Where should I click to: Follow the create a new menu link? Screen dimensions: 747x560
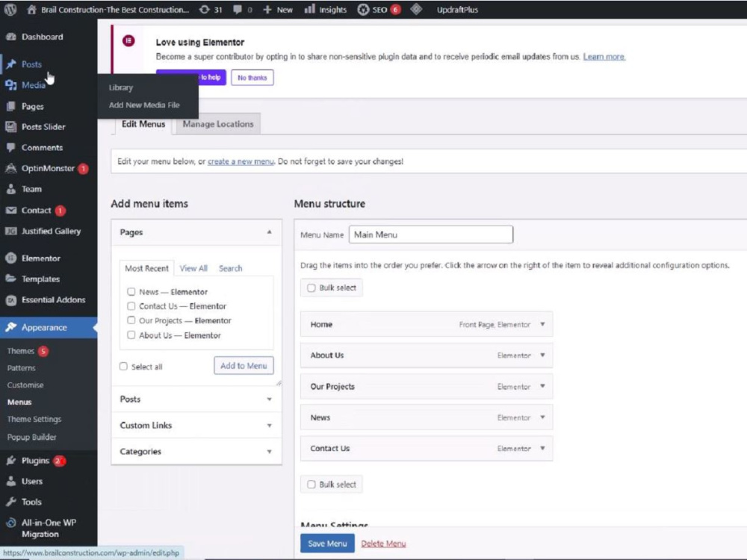pos(241,161)
